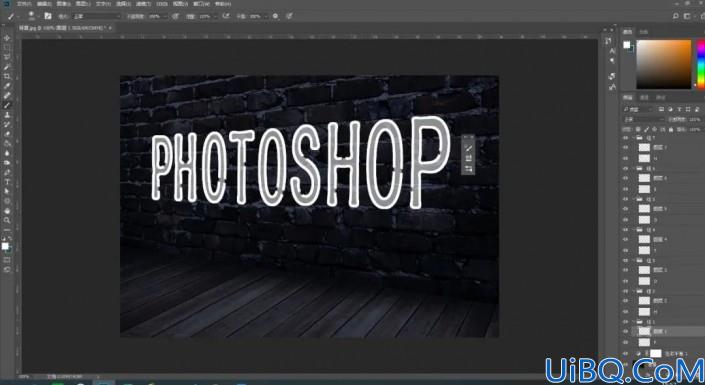Open the 图像 (Image) menu
Viewport: 705px width, 385px height.
(x=64, y=4)
